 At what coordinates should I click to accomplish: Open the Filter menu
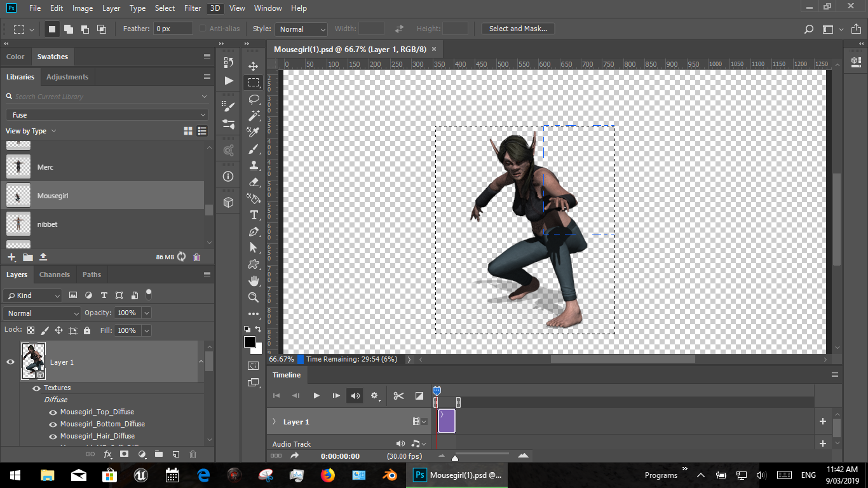tap(192, 8)
